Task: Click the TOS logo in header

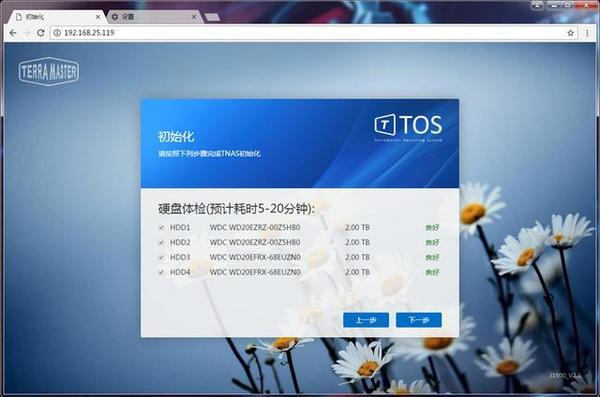Action: coord(408,127)
